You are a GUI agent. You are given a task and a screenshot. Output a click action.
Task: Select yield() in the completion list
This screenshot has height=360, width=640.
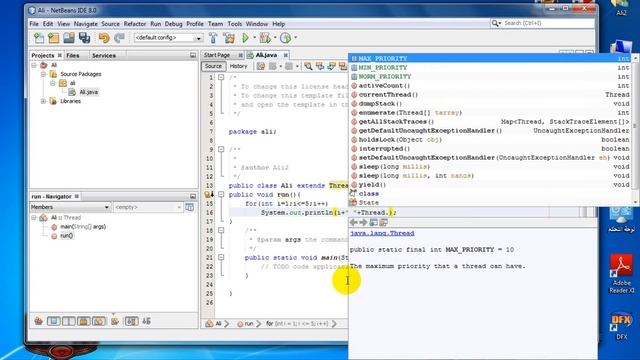coord(491,184)
